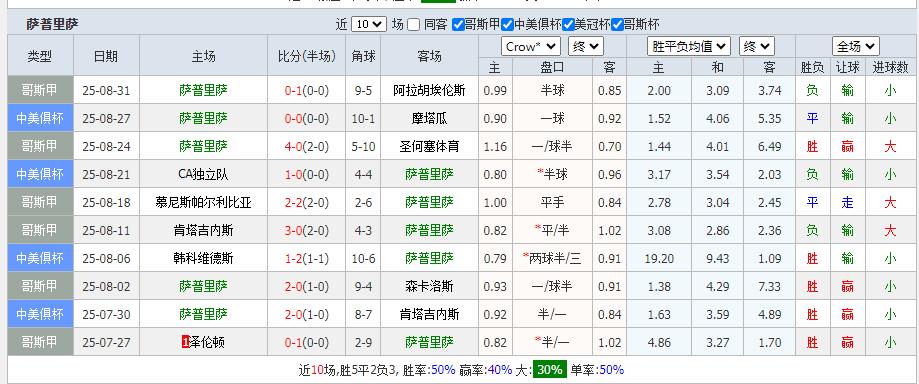Open the 胜平负均值 dropdown
This screenshot has width=919, height=384.
click(x=689, y=47)
